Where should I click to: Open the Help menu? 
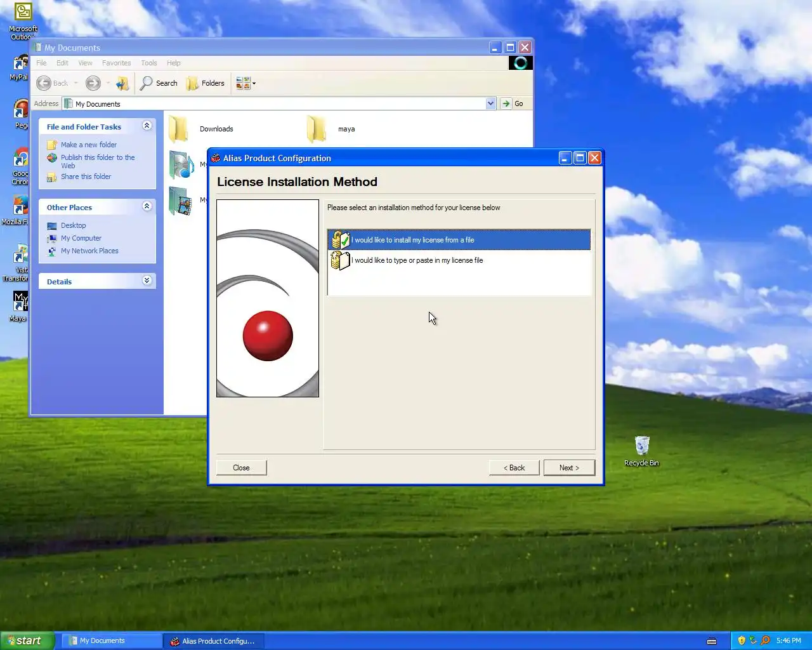point(173,63)
